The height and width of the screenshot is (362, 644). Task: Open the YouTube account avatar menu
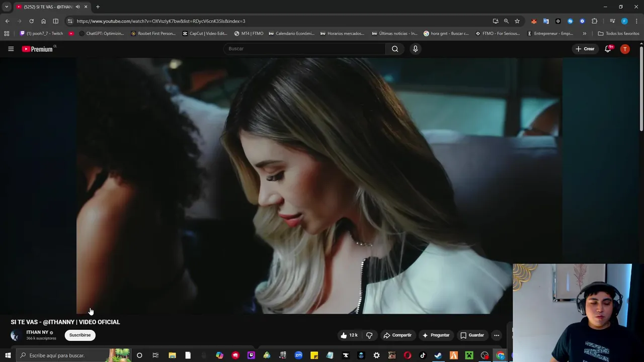pos(625,49)
